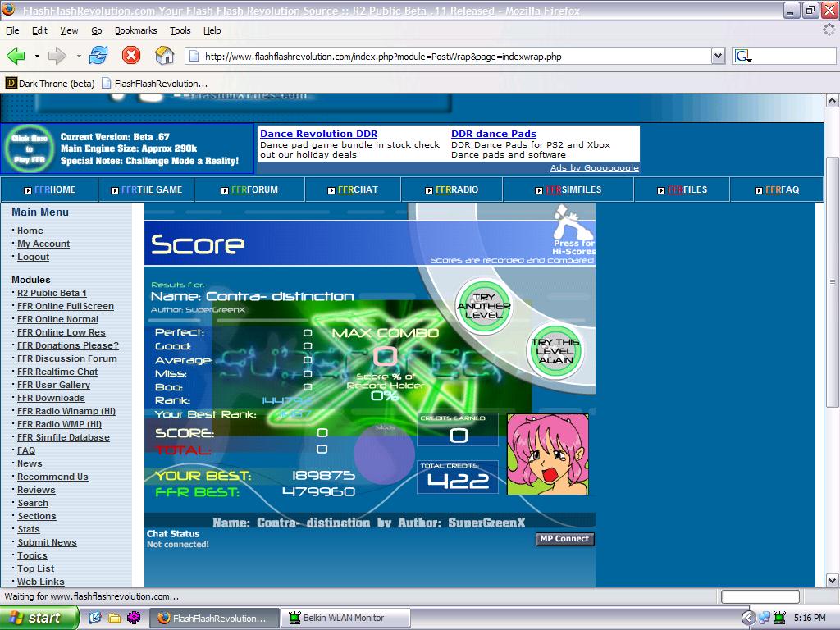This screenshot has height=630, width=840.
Task: Go to FFRTHE GAME in navigation bar
Action: click(x=152, y=189)
